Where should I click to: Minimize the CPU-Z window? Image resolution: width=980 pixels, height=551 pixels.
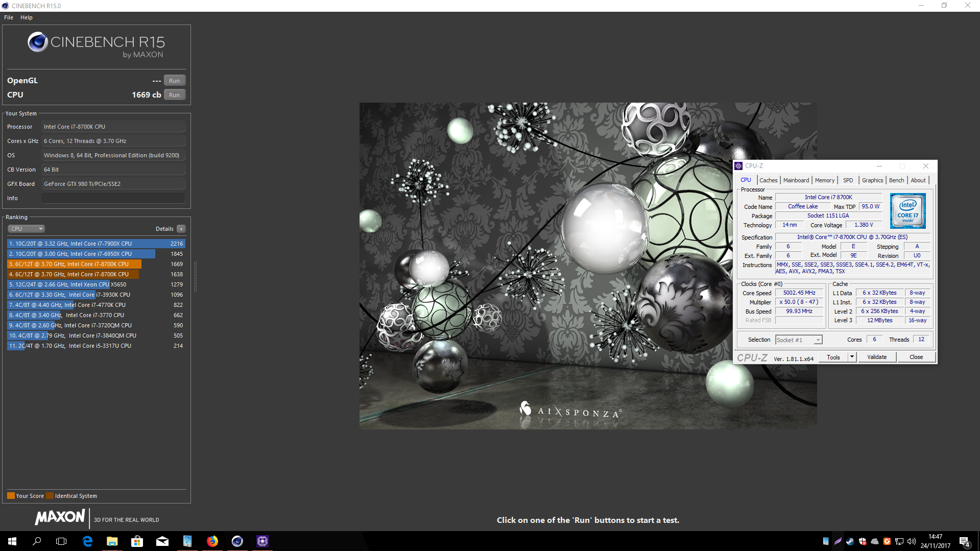tap(879, 166)
